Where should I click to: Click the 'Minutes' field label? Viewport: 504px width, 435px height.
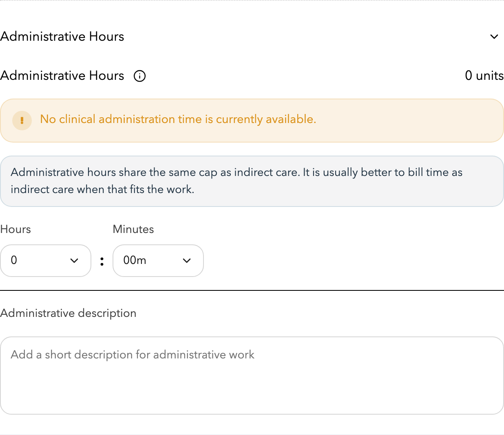coord(133,229)
